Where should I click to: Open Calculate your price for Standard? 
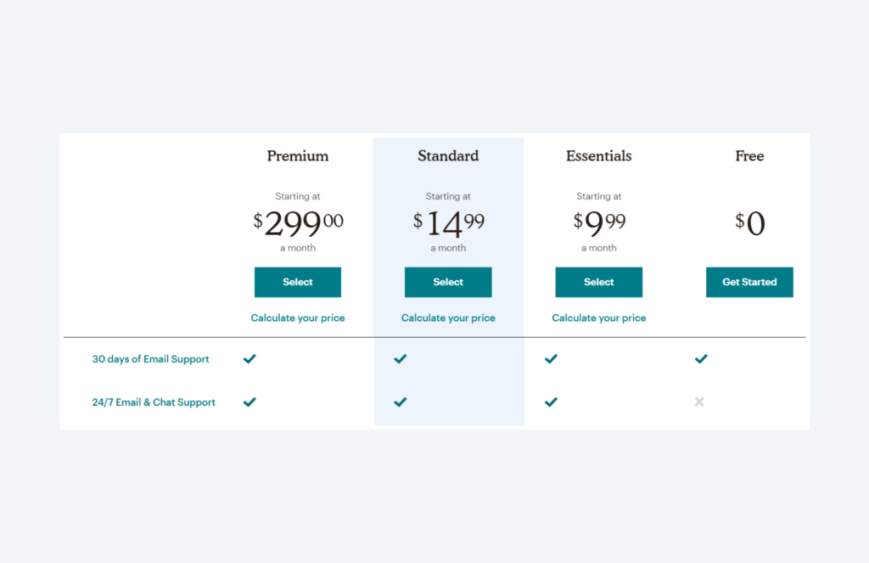448,318
